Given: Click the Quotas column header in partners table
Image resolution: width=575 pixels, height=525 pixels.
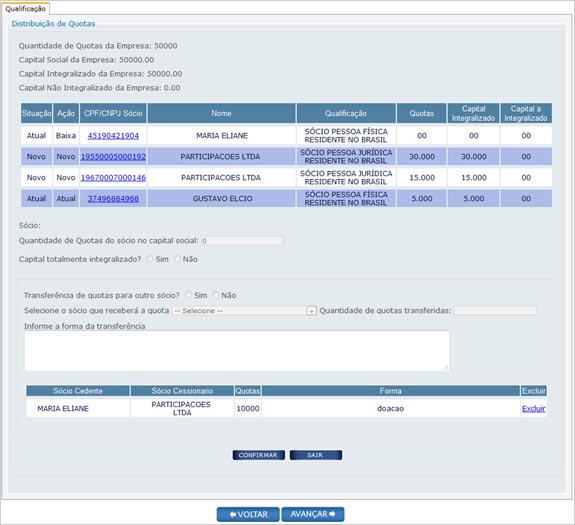Looking at the screenshot, I should pyautogui.click(x=422, y=113).
